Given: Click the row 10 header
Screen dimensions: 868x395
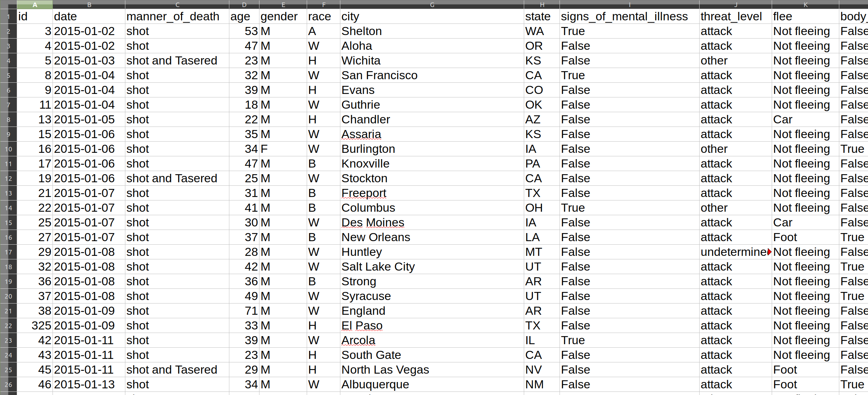Looking at the screenshot, I should tap(8, 149).
